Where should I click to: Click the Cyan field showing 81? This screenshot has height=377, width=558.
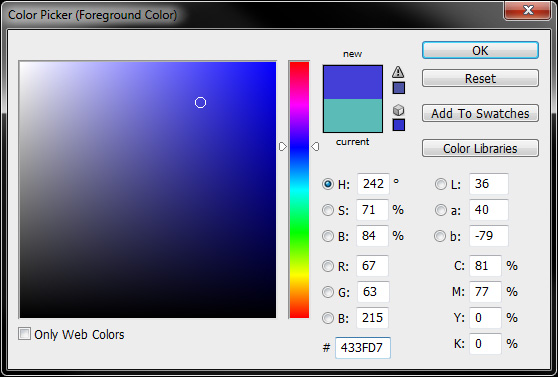(x=485, y=266)
